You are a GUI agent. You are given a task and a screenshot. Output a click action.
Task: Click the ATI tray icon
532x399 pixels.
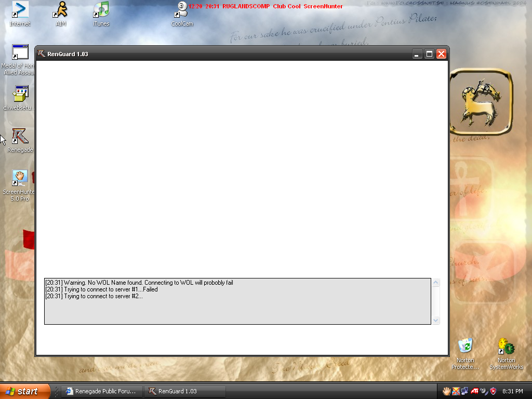tap(474, 391)
